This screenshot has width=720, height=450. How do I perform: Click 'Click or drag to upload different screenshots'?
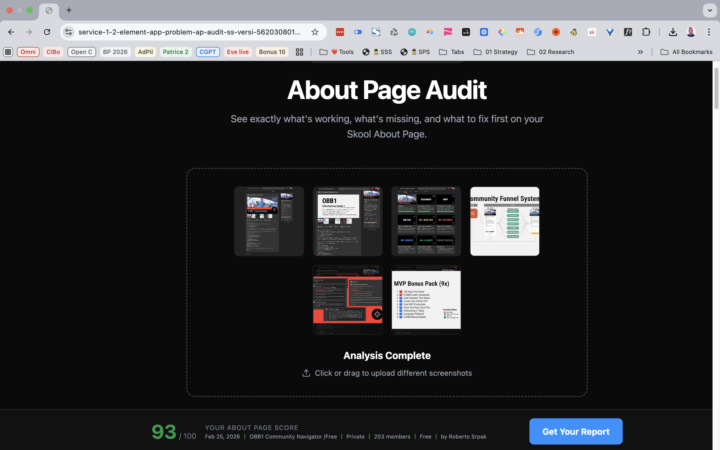(393, 373)
